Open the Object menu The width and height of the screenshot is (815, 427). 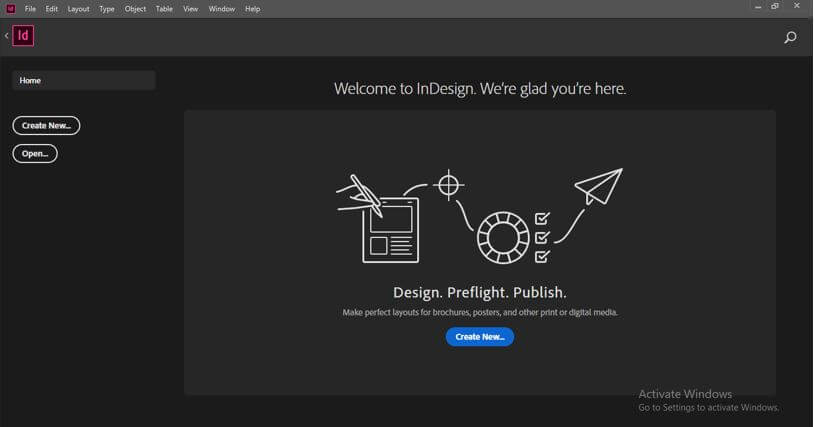tap(135, 9)
